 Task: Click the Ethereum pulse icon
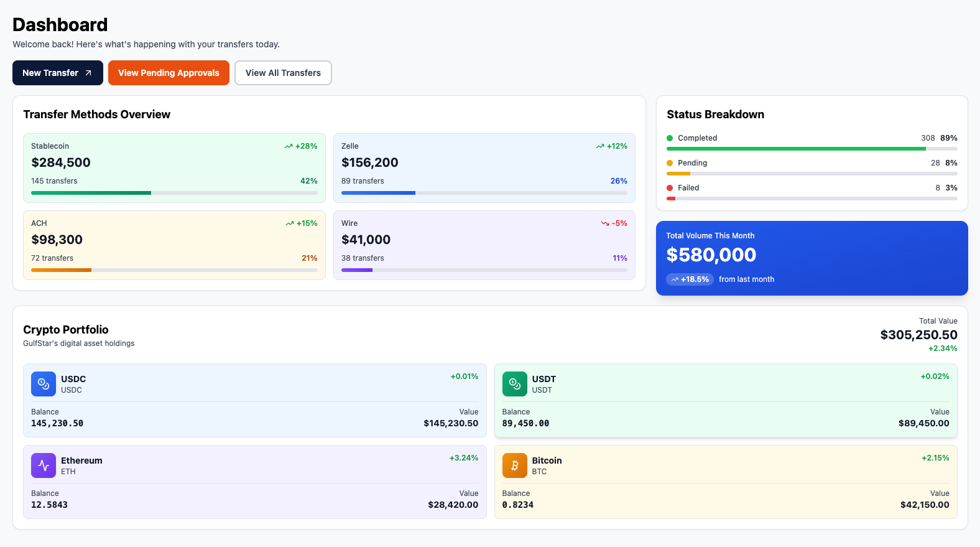44,465
